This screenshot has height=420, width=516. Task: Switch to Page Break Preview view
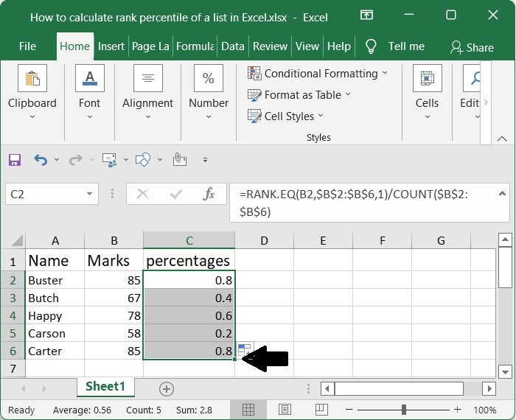point(321,410)
